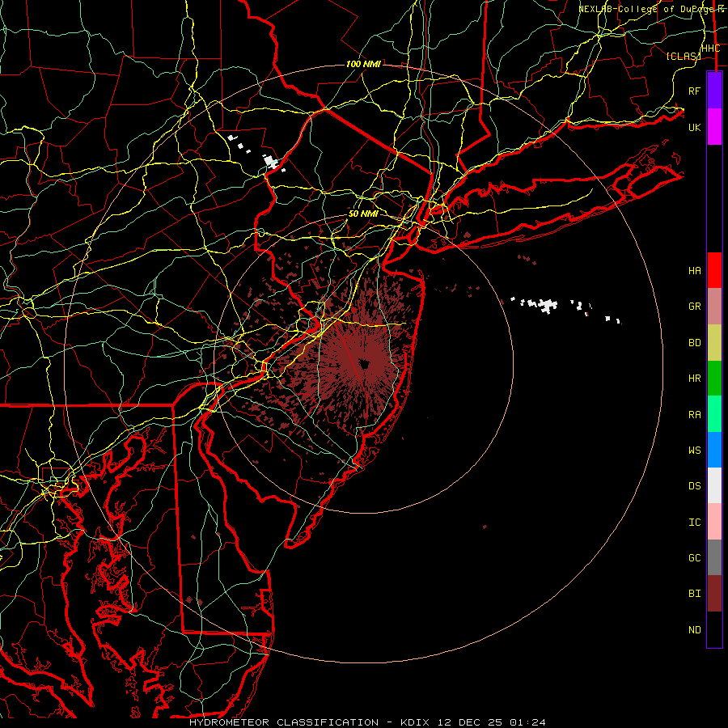Click the 50 NMI range ring label
The width and height of the screenshot is (728, 728).
(x=363, y=214)
